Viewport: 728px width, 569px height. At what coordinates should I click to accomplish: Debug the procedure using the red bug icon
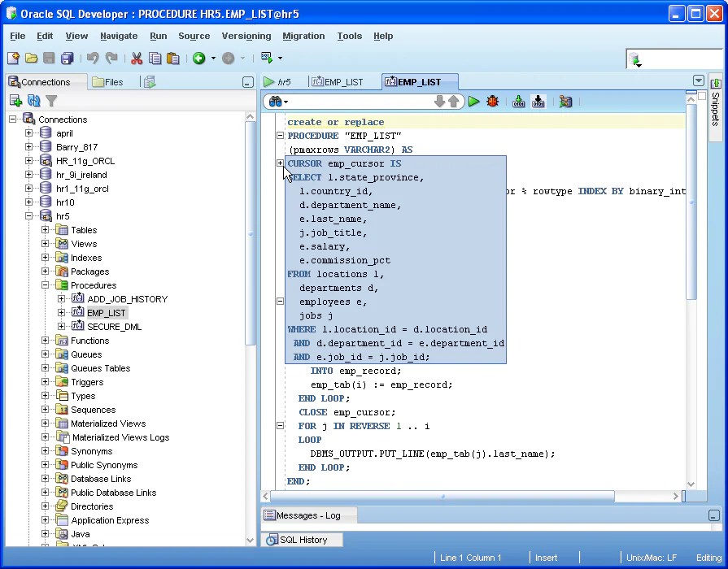(493, 101)
